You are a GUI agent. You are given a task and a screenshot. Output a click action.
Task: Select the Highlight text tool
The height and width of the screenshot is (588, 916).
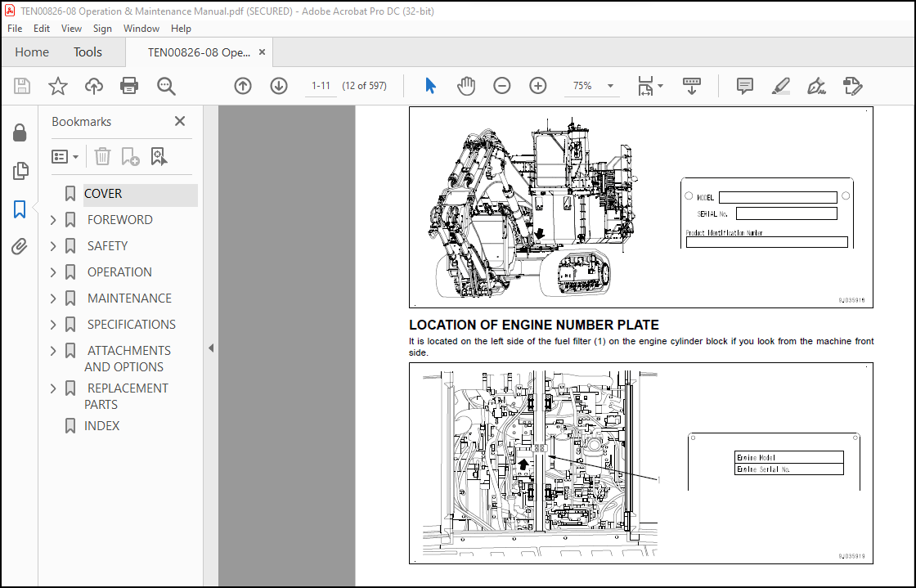pyautogui.click(x=780, y=87)
